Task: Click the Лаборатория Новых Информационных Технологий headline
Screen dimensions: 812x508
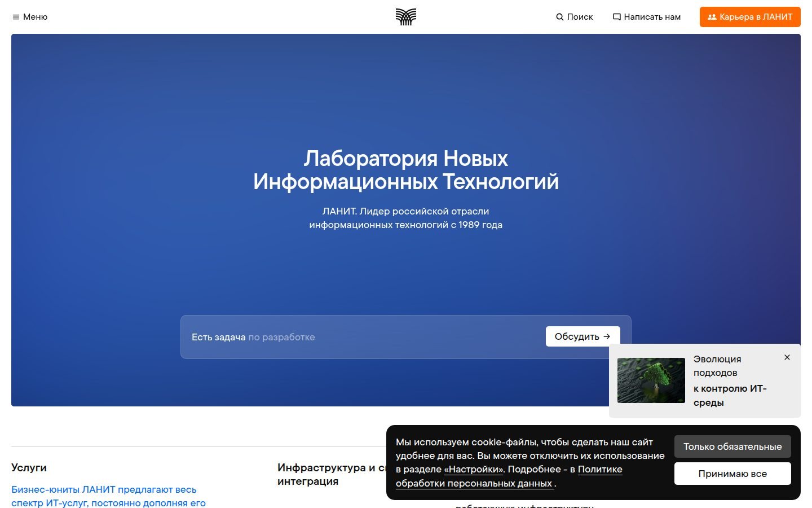Action: click(406, 170)
